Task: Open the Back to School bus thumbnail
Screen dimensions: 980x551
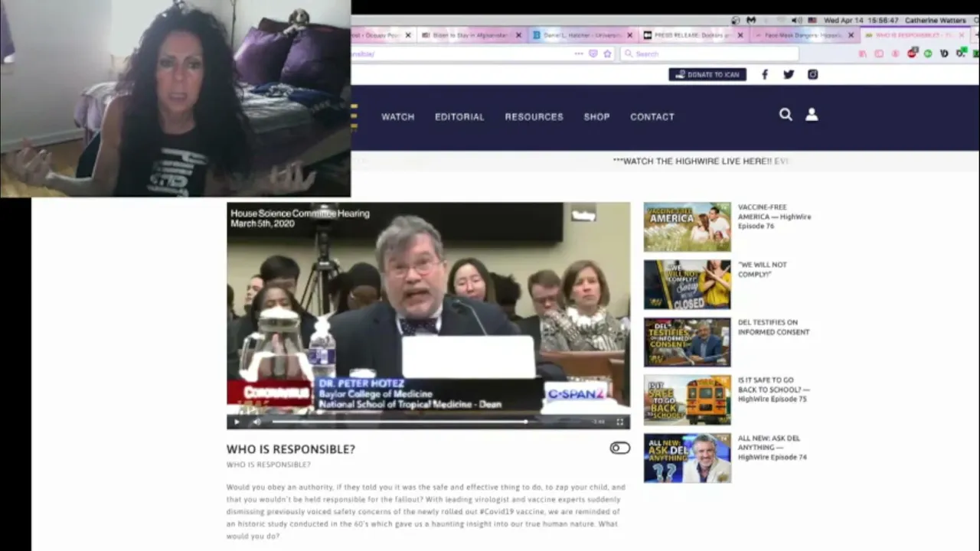Action: click(687, 400)
